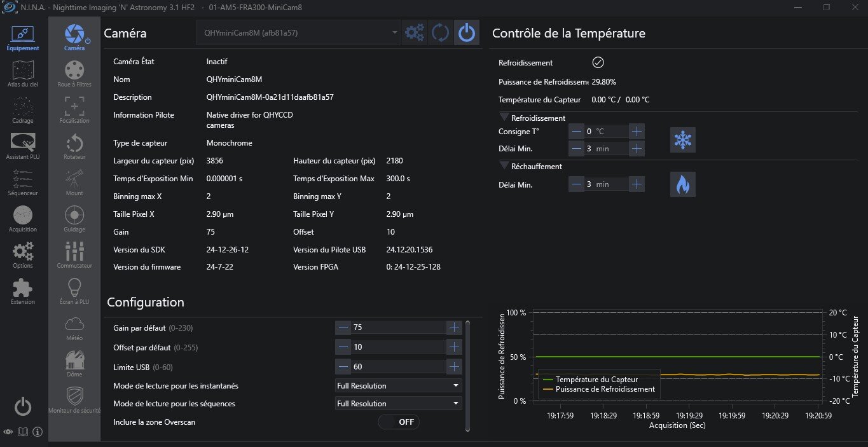
Task: Open the info about icon
Action: 38,432
